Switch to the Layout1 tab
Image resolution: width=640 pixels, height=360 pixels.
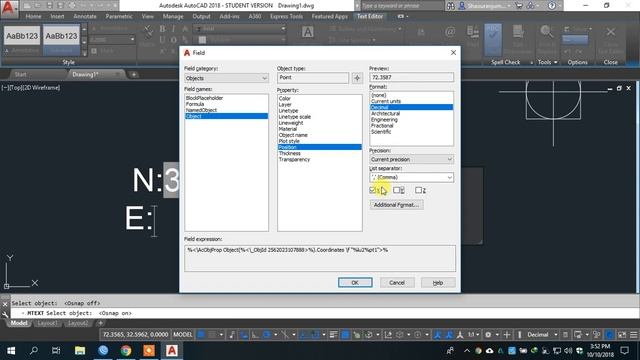click(47, 323)
